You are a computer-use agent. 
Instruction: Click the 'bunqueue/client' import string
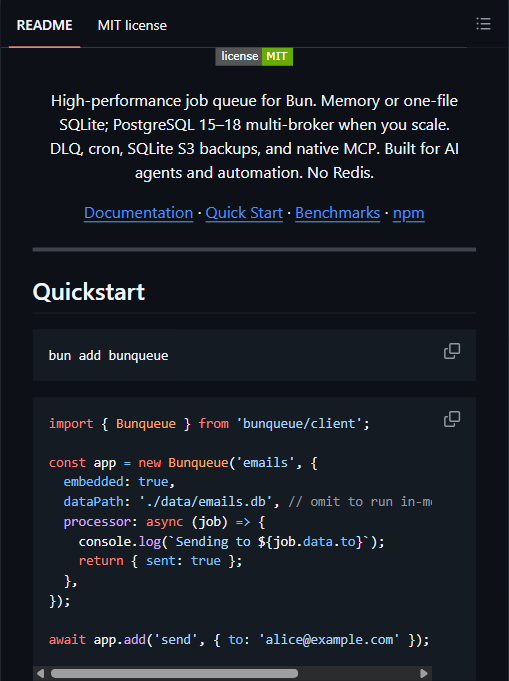pyautogui.click(x=299, y=423)
